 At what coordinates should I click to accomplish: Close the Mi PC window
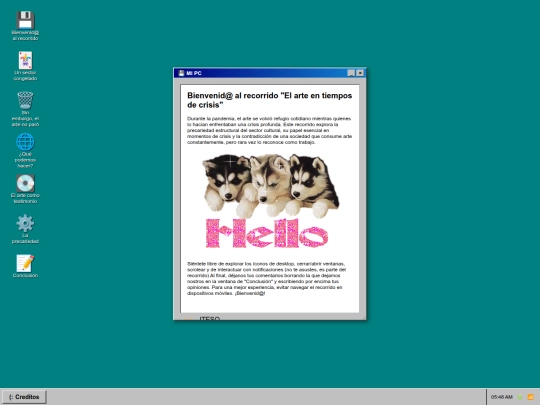click(x=360, y=73)
